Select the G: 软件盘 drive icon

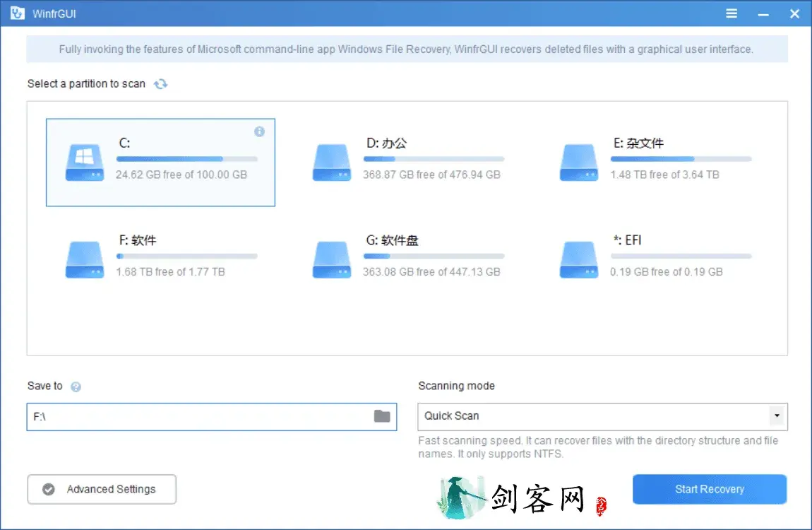click(x=331, y=259)
